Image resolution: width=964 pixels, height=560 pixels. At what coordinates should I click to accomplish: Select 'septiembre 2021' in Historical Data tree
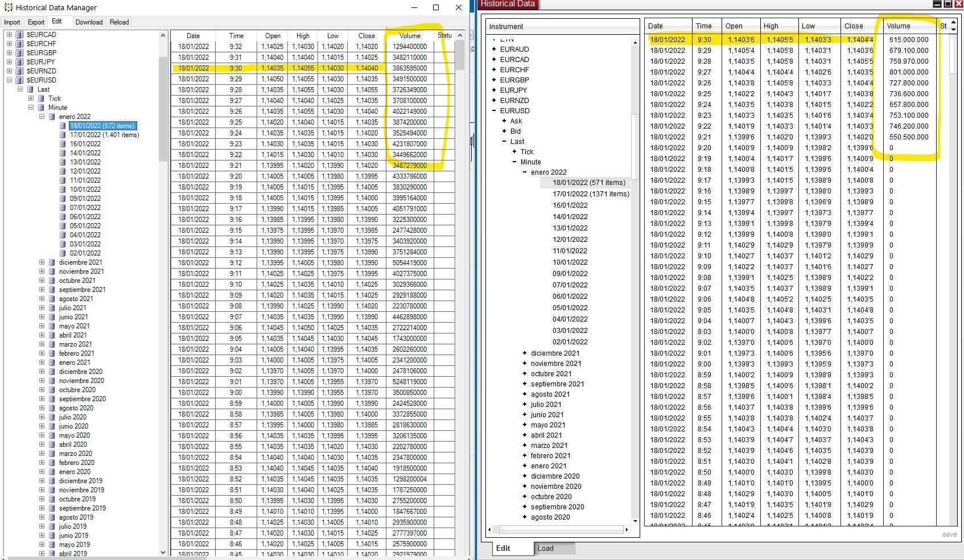tap(558, 384)
